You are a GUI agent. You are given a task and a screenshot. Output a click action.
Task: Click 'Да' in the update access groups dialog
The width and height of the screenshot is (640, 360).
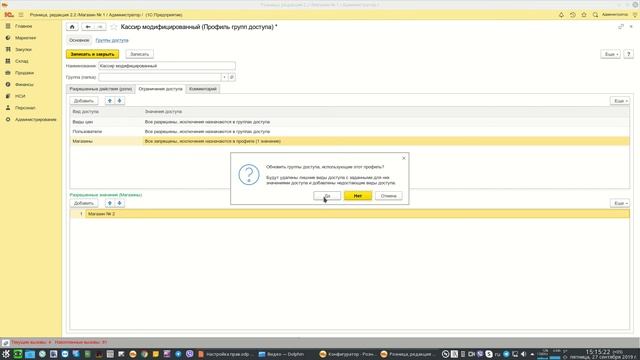click(327, 196)
